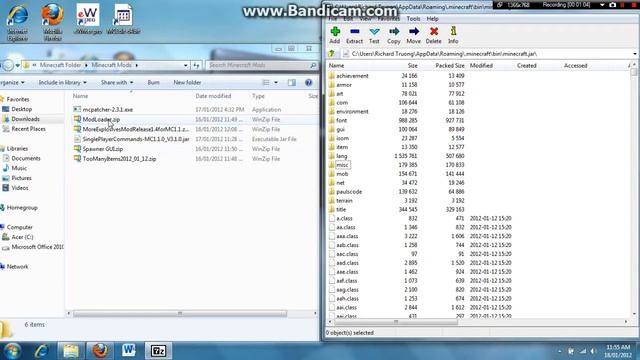The width and height of the screenshot is (640, 360).
Task: Select the armor folder in 7-Zip
Action: (344, 85)
